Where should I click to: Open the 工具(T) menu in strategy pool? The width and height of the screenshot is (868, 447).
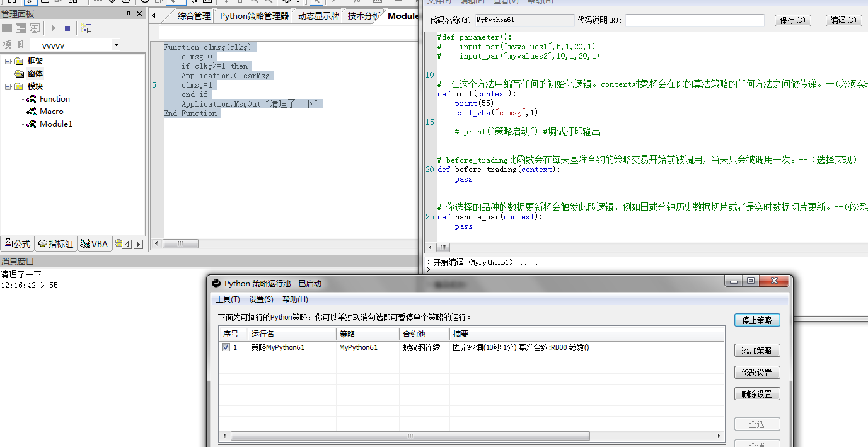pos(228,299)
